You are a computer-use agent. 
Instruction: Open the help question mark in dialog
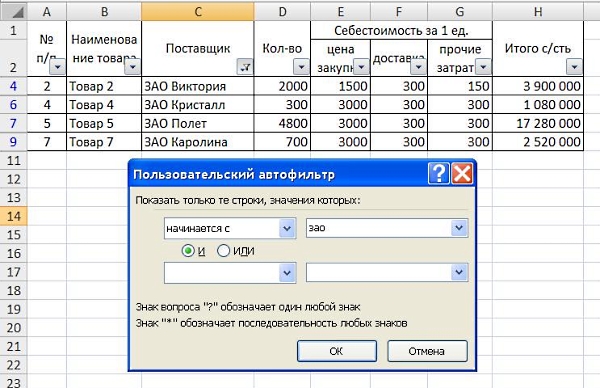[439, 174]
